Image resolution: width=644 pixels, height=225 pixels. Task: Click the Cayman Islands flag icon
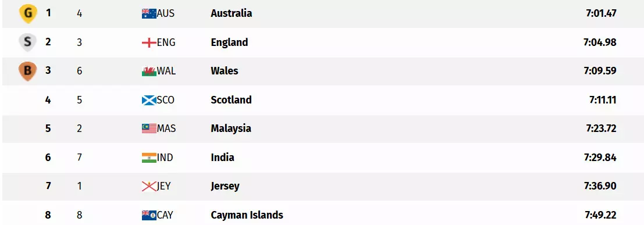[149, 215]
